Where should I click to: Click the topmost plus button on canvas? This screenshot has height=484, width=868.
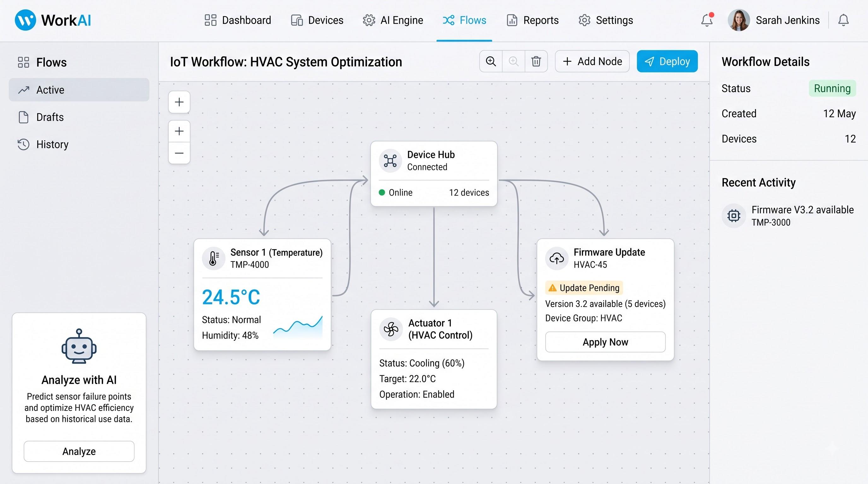[x=179, y=102]
